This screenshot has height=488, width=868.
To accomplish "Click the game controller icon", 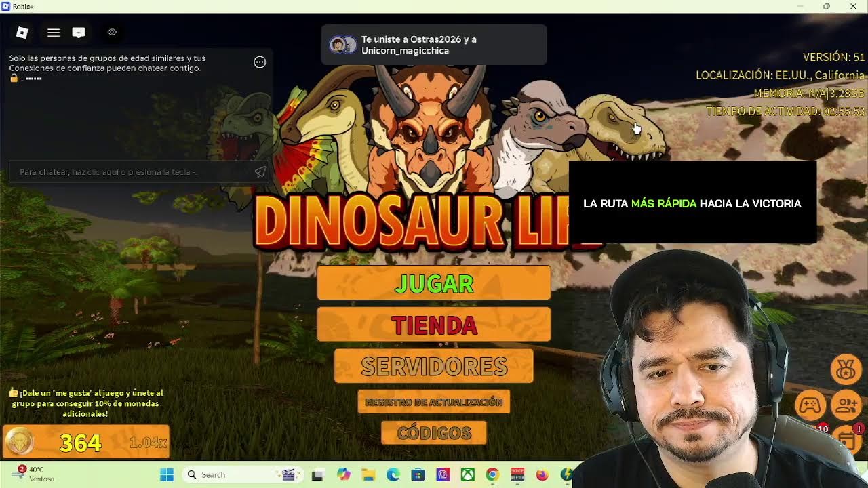I will 810,405.
